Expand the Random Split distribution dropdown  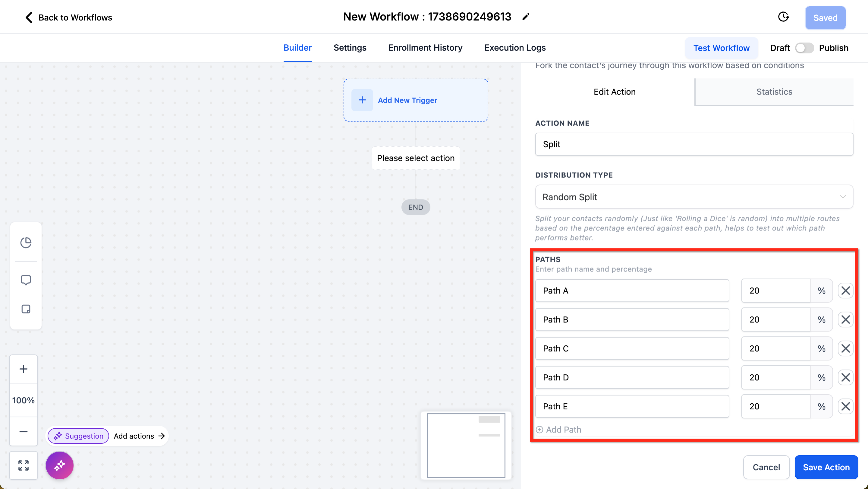point(694,197)
